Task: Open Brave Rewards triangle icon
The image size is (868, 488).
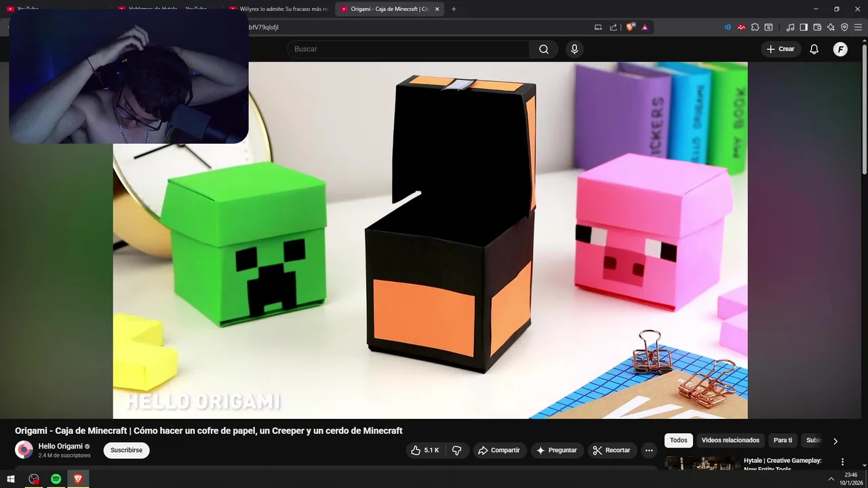Action: click(645, 27)
